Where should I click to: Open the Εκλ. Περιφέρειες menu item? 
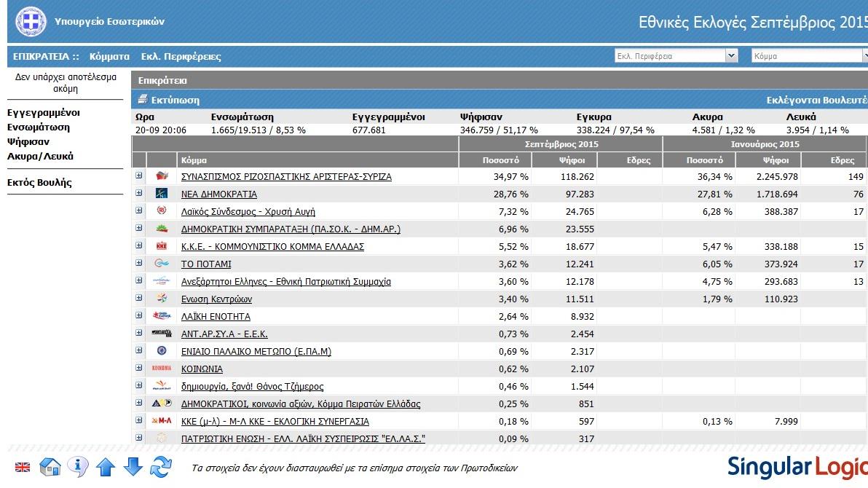(x=181, y=57)
